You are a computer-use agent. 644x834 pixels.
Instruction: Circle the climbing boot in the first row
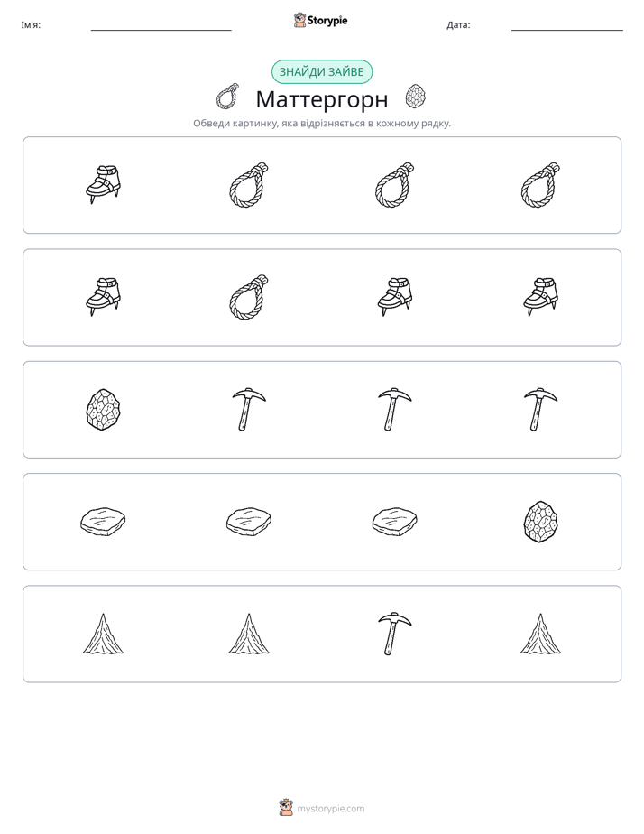[103, 184]
